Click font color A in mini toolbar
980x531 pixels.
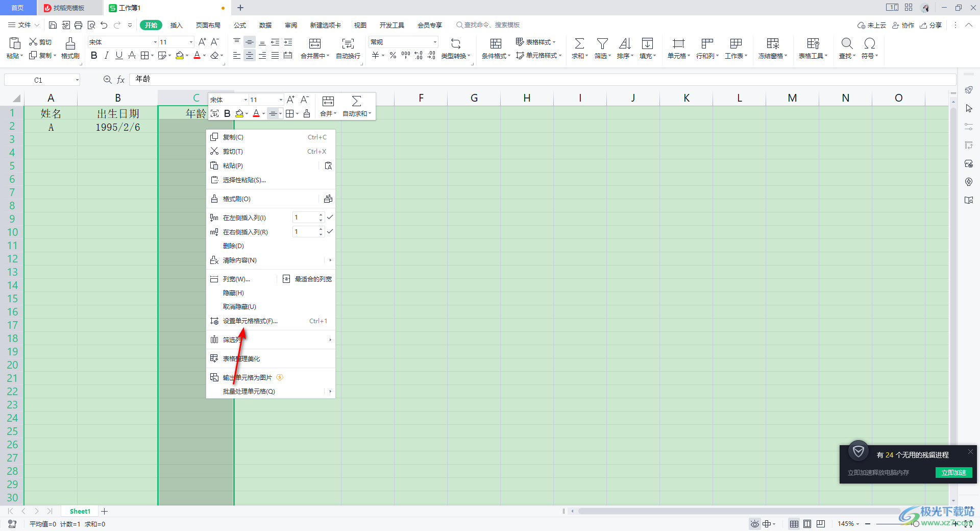point(256,113)
